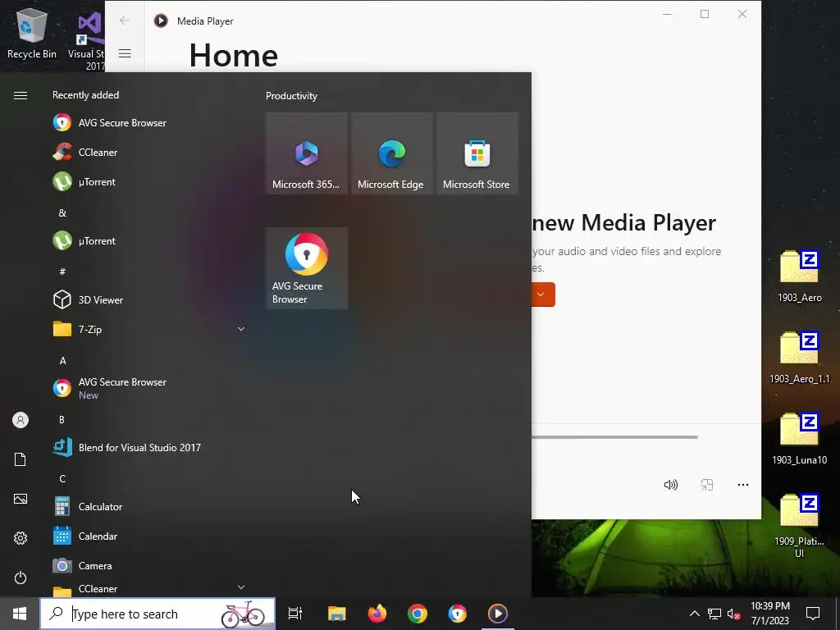Click the # section header

point(62,272)
